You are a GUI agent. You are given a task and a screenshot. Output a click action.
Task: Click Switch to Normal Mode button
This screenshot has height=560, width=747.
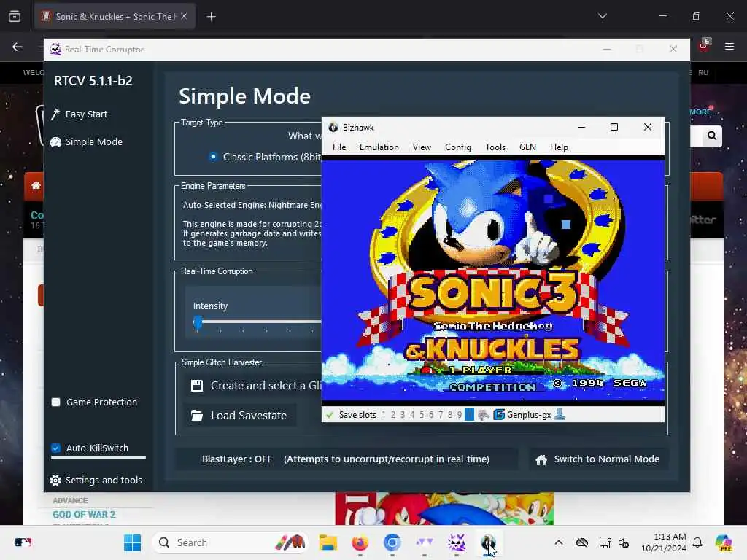598,459
